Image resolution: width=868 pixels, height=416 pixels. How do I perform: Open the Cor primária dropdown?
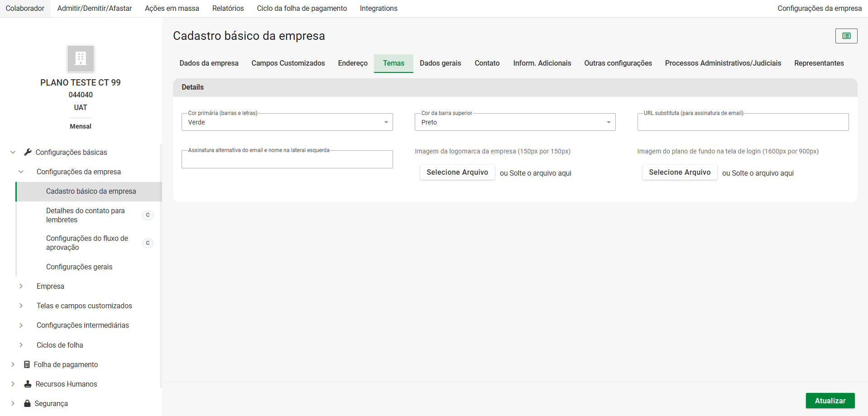pyautogui.click(x=287, y=122)
